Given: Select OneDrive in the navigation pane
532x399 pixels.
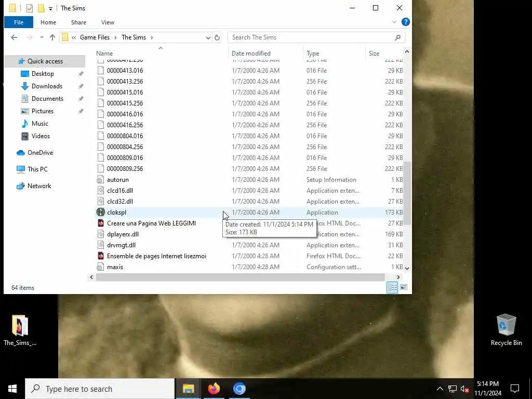Looking at the screenshot, I should point(40,153).
